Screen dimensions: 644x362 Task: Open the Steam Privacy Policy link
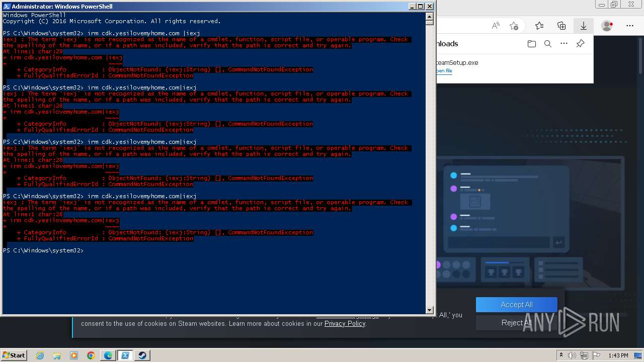coord(345,324)
